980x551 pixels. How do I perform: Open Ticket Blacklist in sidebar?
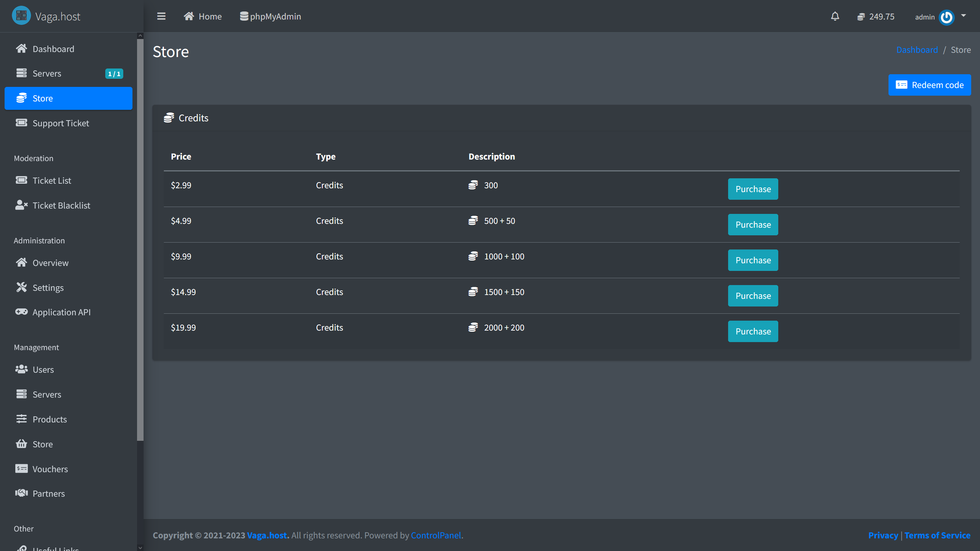61,205
